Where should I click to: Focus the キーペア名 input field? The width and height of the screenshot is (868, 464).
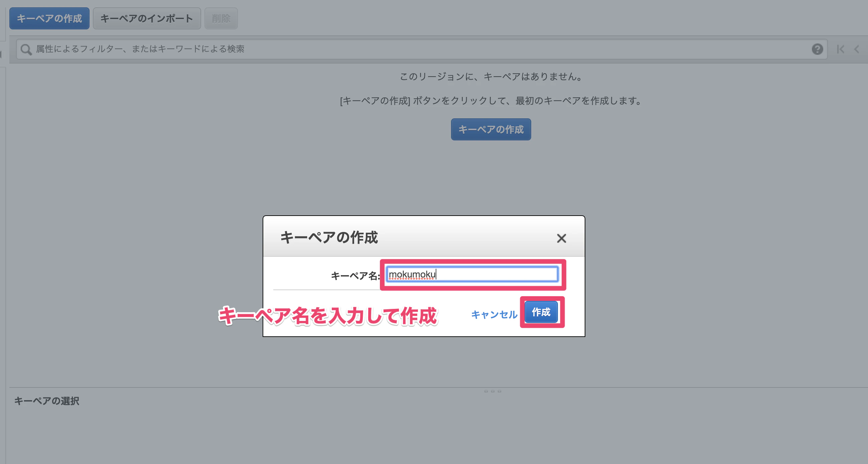[x=472, y=274]
